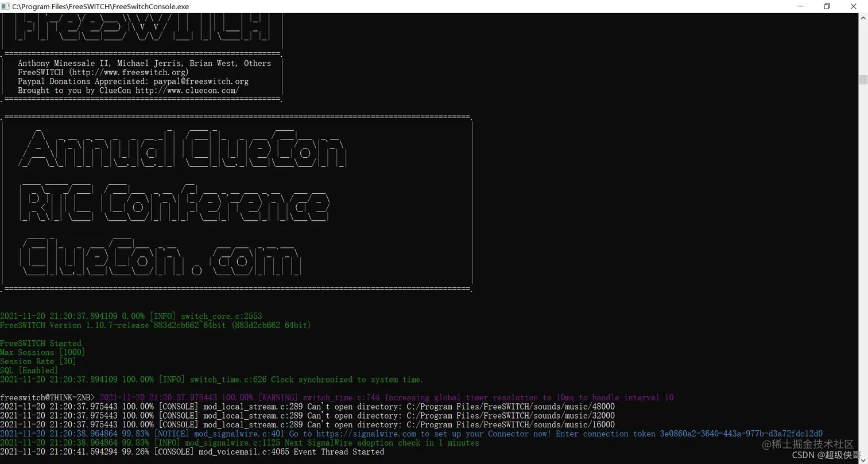Image resolution: width=868 pixels, height=464 pixels.
Task: Click the vertical scrollbar thumb
Action: pyautogui.click(x=863, y=80)
